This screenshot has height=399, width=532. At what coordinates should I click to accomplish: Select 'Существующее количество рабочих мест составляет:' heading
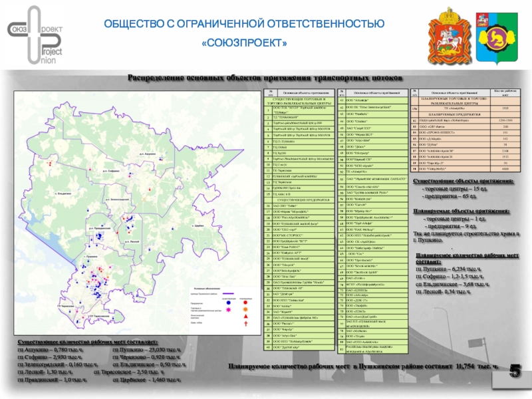click(88, 342)
